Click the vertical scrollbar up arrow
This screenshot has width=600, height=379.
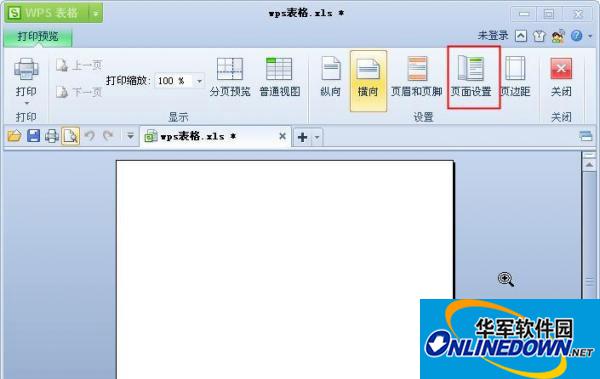(x=589, y=165)
